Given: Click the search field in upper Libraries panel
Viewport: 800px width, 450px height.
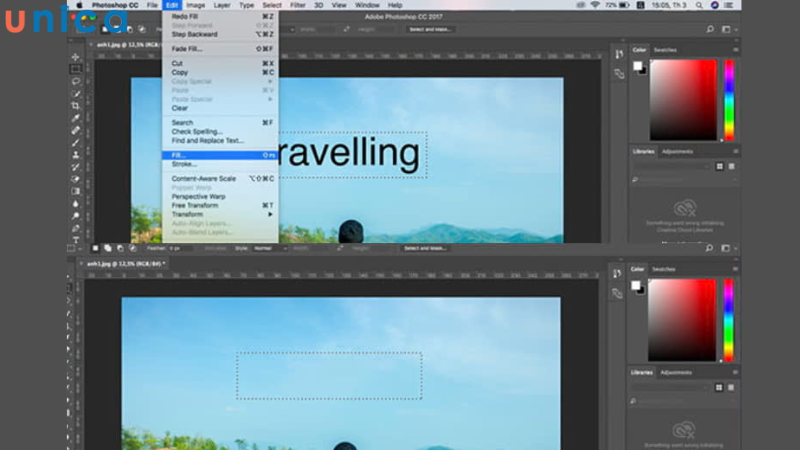Looking at the screenshot, I should pyautogui.click(x=685, y=180).
